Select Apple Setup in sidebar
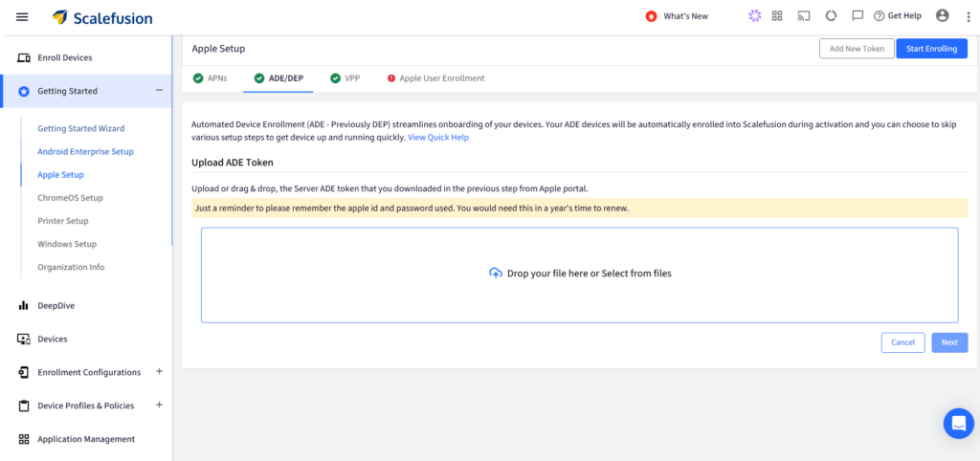This screenshot has width=980, height=461. pos(60,175)
